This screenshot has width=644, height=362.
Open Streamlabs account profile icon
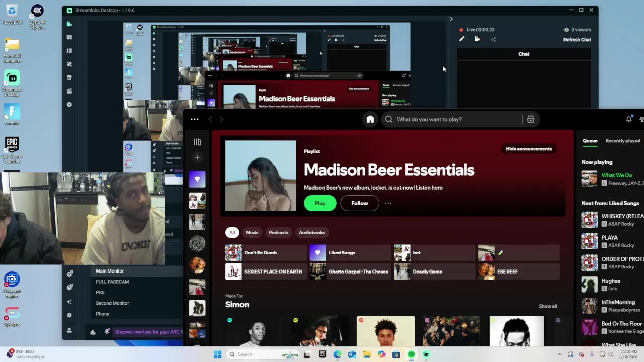coord(69,330)
